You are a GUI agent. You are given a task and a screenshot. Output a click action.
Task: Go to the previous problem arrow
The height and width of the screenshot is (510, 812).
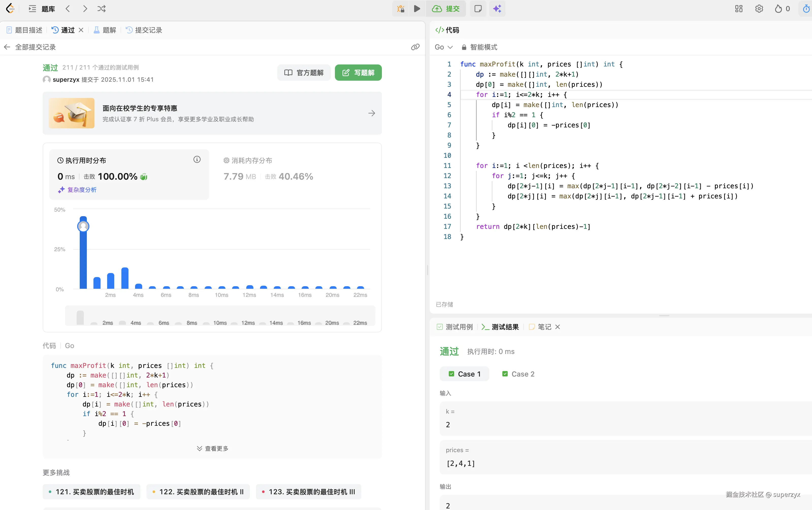click(x=68, y=9)
